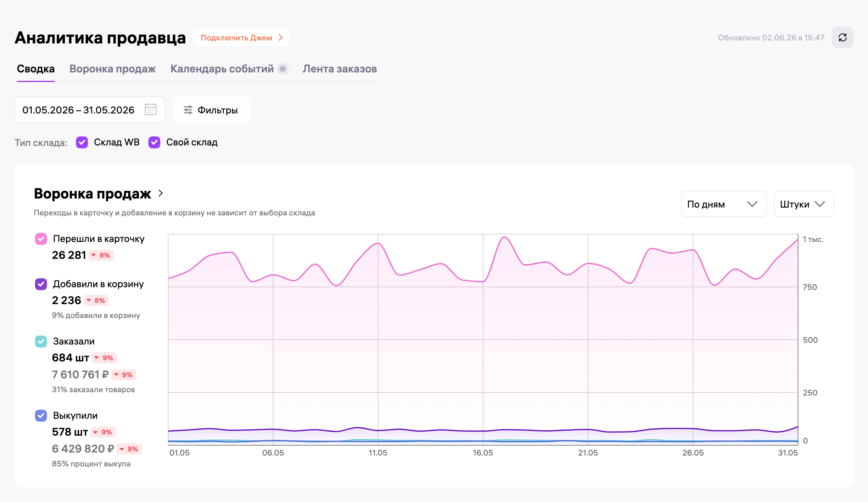Click the 9% добавили в корзину text
Screen dimensions: 868x502
(96, 316)
